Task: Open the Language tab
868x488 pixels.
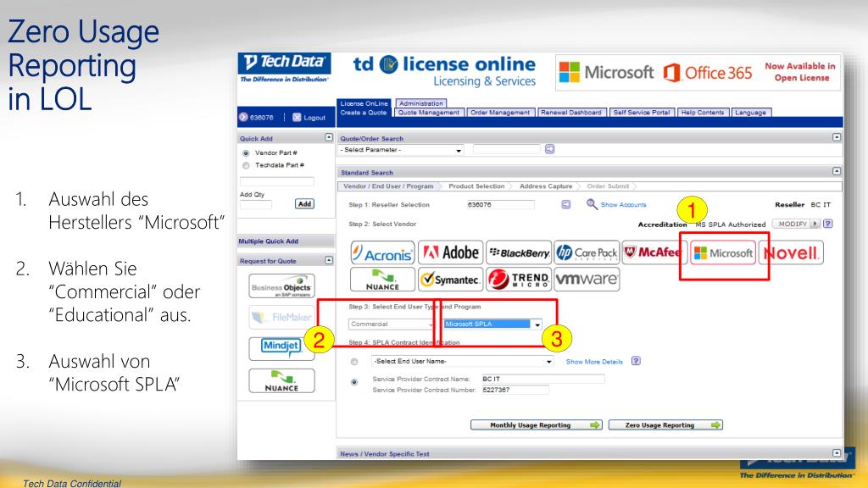Action: point(751,113)
